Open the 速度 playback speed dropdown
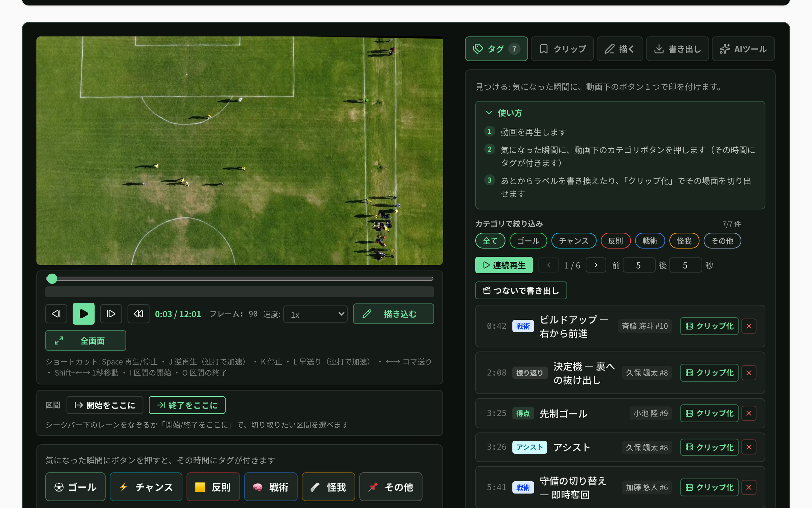The height and width of the screenshot is (508, 812). [x=315, y=315]
